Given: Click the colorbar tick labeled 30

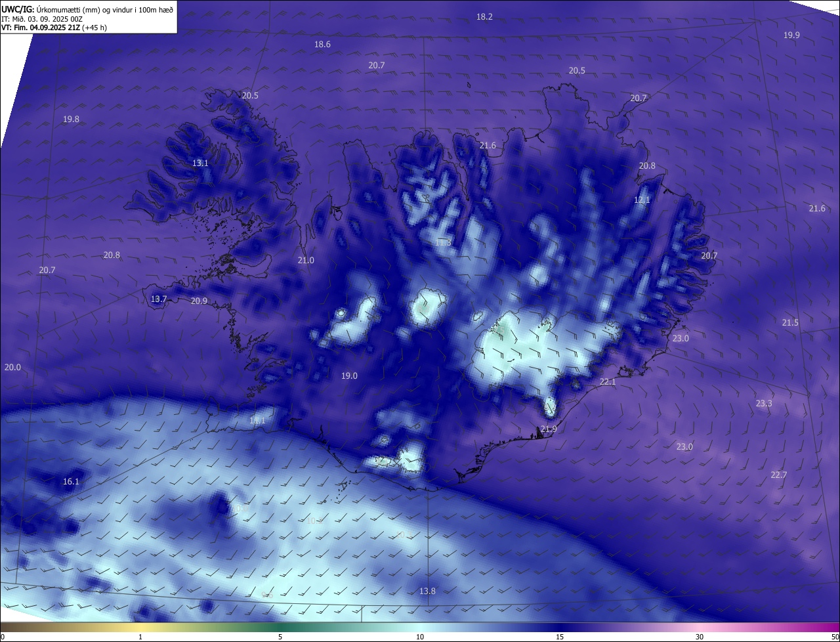Looking at the screenshot, I should (x=700, y=637).
